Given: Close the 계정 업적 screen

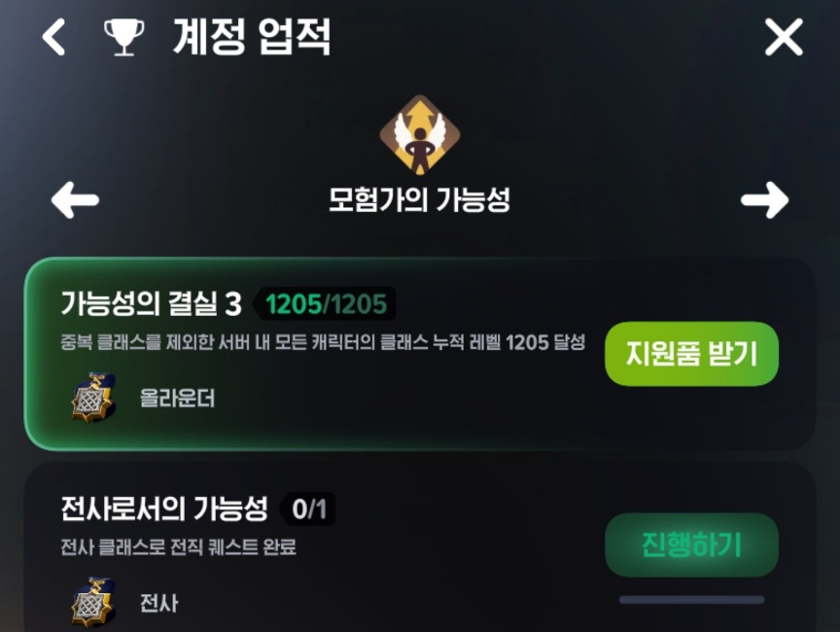Looking at the screenshot, I should point(784,37).
